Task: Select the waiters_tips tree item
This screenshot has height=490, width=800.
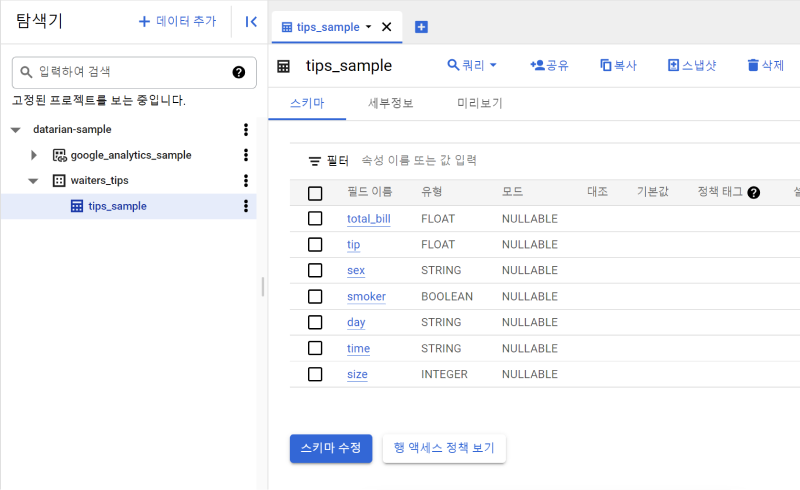Action: [x=99, y=180]
